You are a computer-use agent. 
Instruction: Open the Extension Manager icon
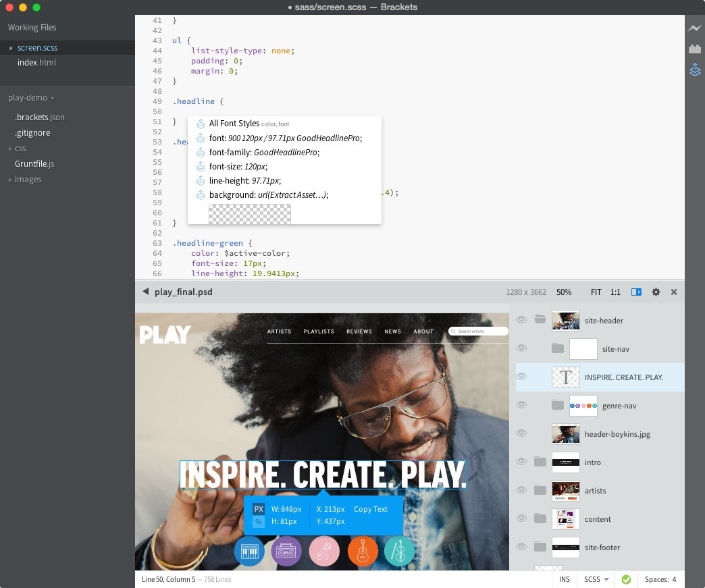(695, 49)
